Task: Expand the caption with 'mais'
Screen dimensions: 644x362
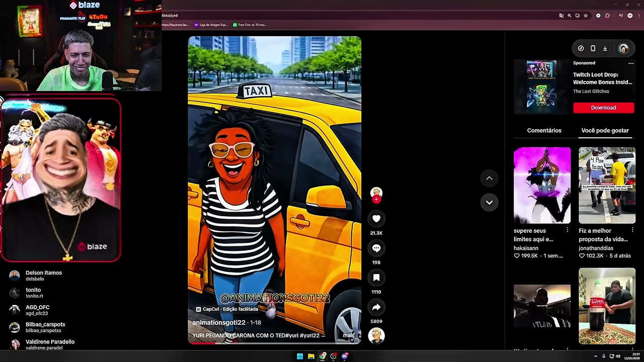Action: tap(349, 335)
